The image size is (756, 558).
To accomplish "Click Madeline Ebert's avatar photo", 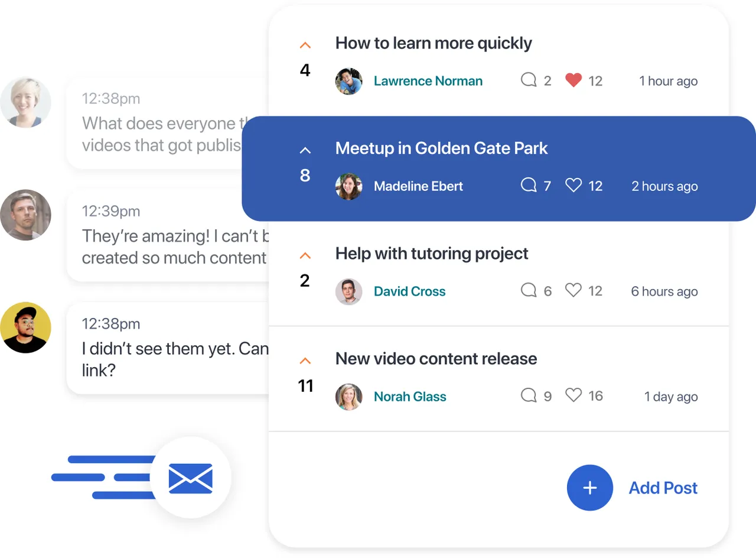I will tap(348, 186).
